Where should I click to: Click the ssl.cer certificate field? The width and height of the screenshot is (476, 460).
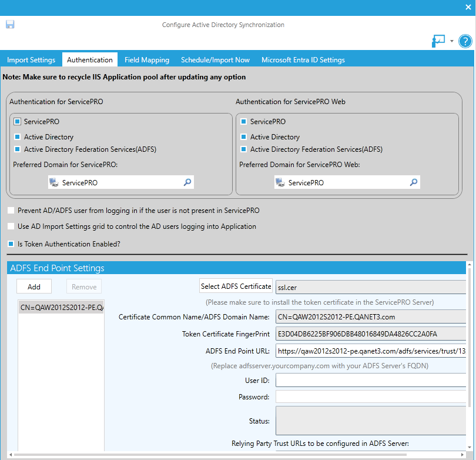click(x=371, y=287)
